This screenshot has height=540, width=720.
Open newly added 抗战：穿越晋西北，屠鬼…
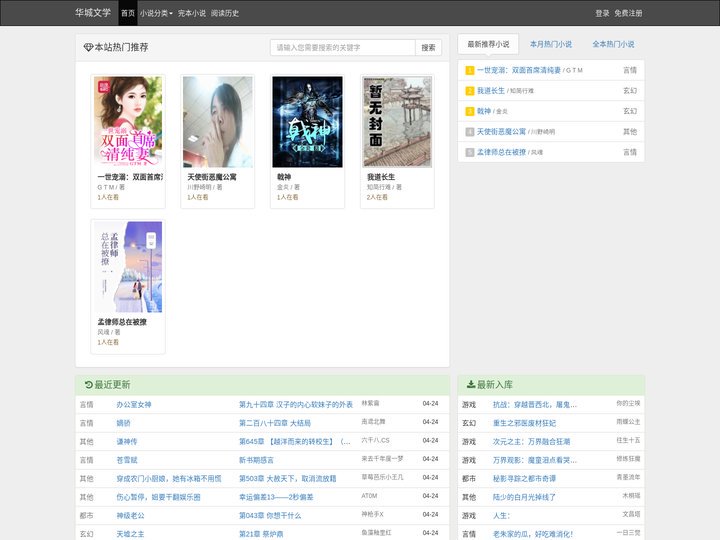pos(535,405)
